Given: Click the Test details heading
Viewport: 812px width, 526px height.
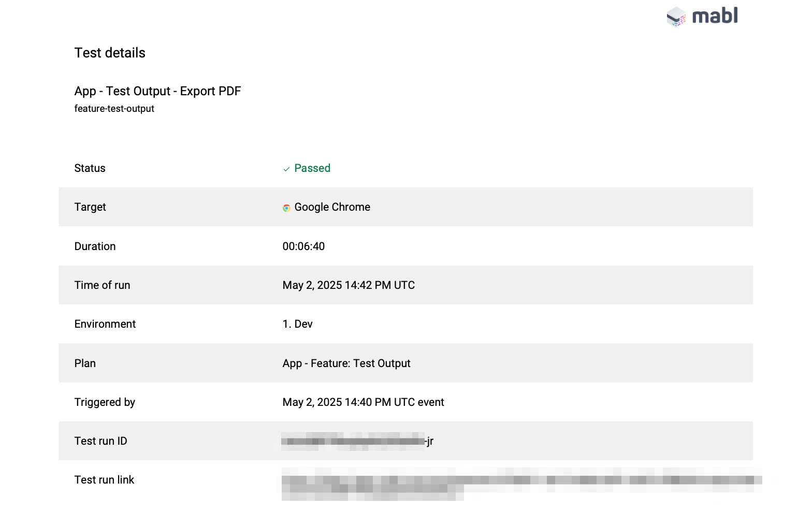Looking at the screenshot, I should (110, 53).
